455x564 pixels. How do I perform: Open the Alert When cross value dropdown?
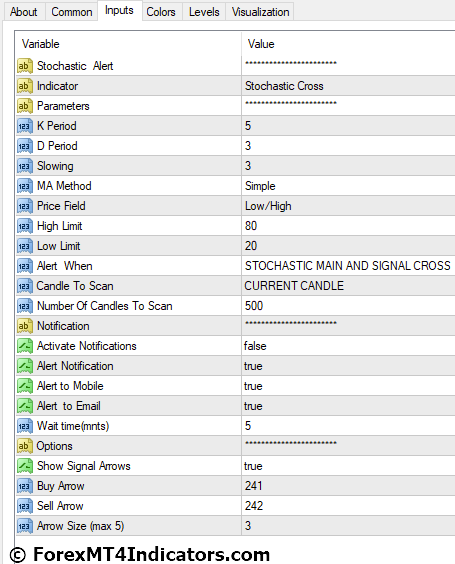(348, 266)
